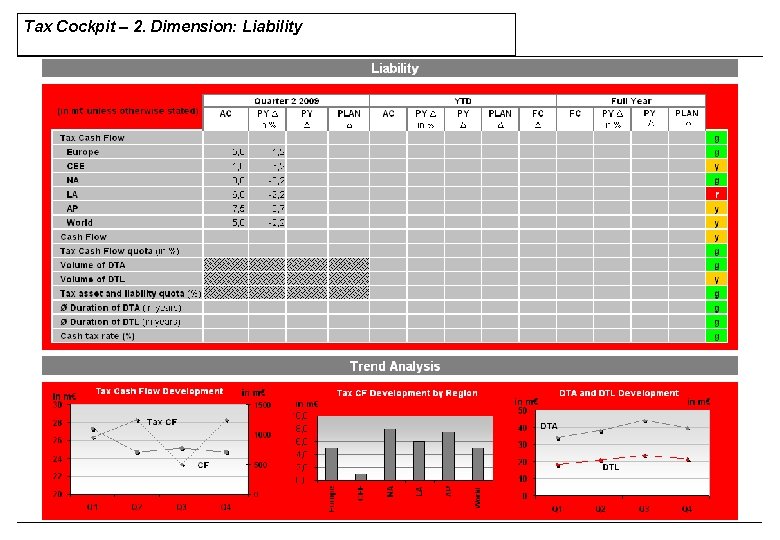This screenshot has height=540, width=780.
Task: Select the Tax Cash Flow row label
Action: pyautogui.click(x=92, y=138)
